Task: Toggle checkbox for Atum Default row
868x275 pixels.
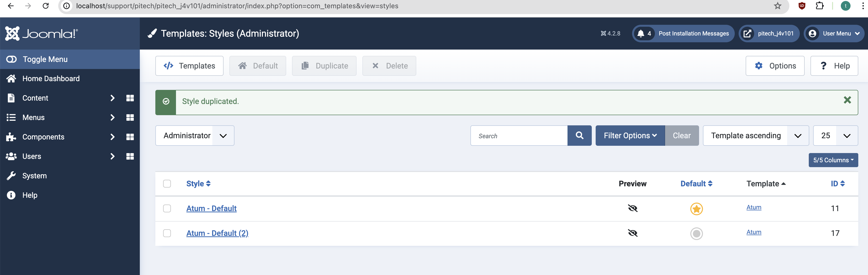Action: pos(168,208)
